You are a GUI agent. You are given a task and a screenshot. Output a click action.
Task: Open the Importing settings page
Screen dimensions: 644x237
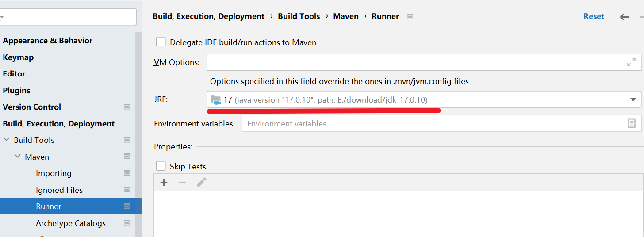point(54,173)
